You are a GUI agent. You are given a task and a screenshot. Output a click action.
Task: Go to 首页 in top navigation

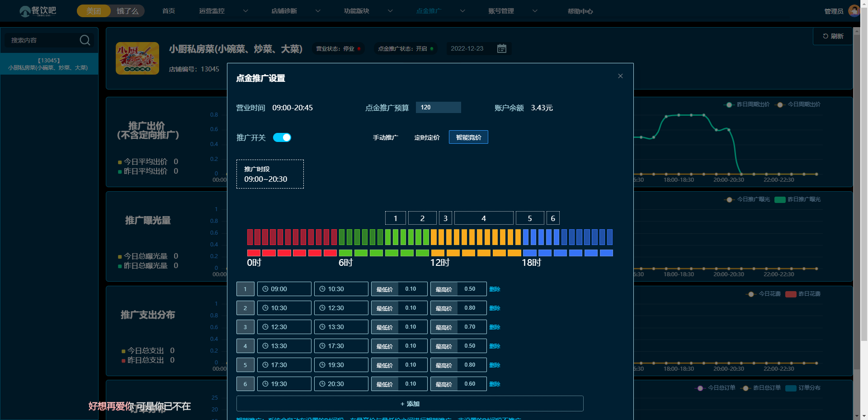[x=169, y=11]
